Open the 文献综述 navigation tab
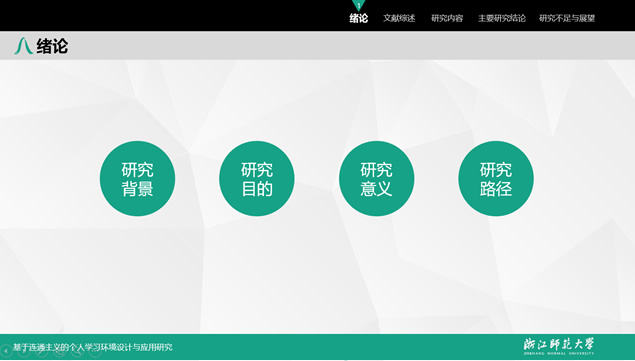The image size is (635, 361). [x=399, y=18]
